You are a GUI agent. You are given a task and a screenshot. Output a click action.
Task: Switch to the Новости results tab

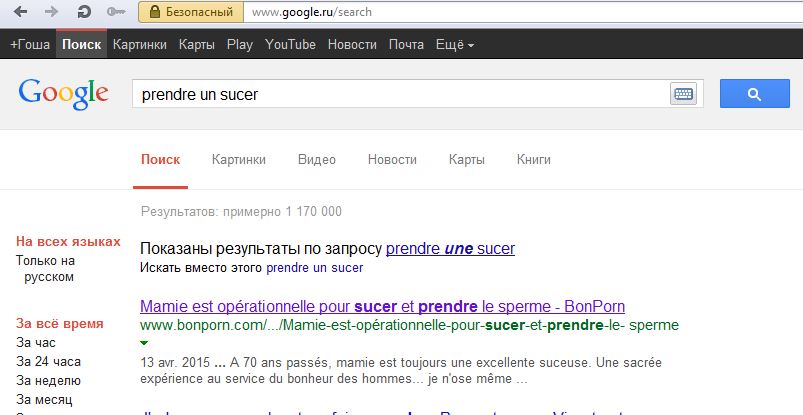pos(392,160)
